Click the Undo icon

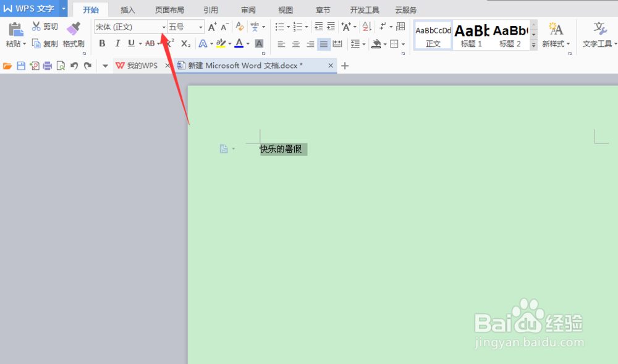click(75, 65)
